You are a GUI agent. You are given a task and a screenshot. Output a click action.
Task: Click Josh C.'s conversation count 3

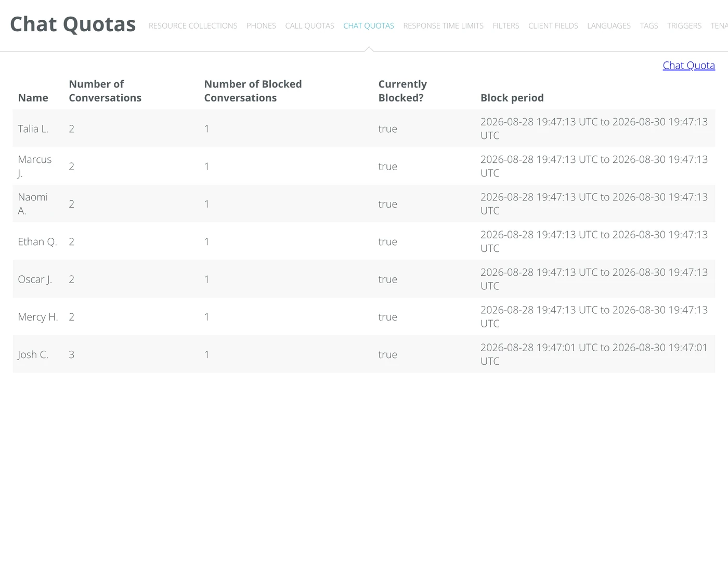pyautogui.click(x=72, y=354)
